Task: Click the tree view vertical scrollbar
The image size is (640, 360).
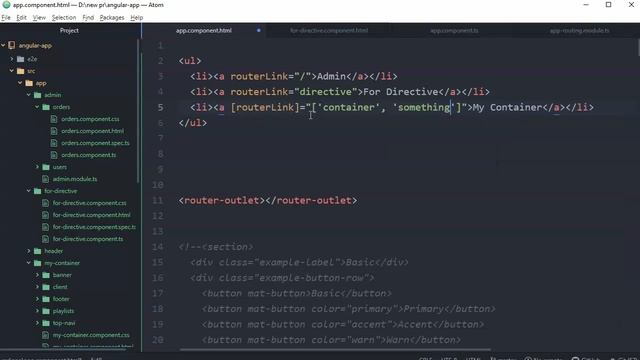Action: [x=138, y=110]
